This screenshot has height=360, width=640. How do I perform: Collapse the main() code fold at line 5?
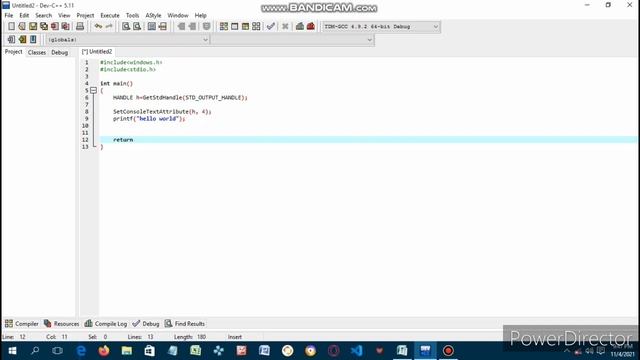pyautogui.click(x=93, y=90)
